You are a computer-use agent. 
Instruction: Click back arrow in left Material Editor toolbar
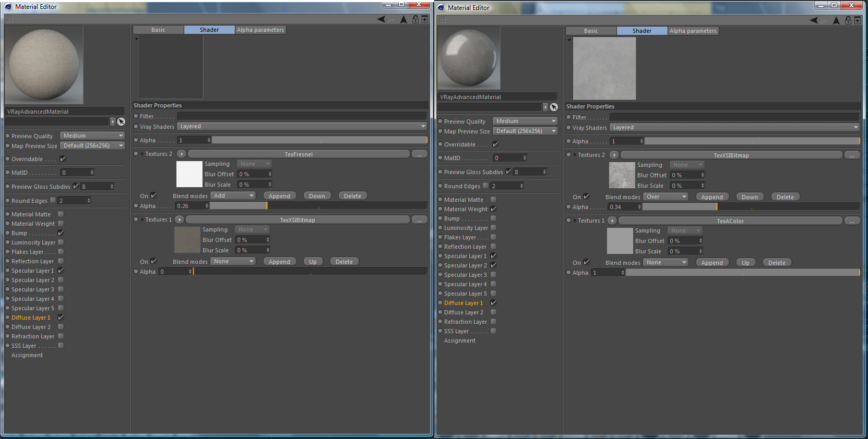382,19
